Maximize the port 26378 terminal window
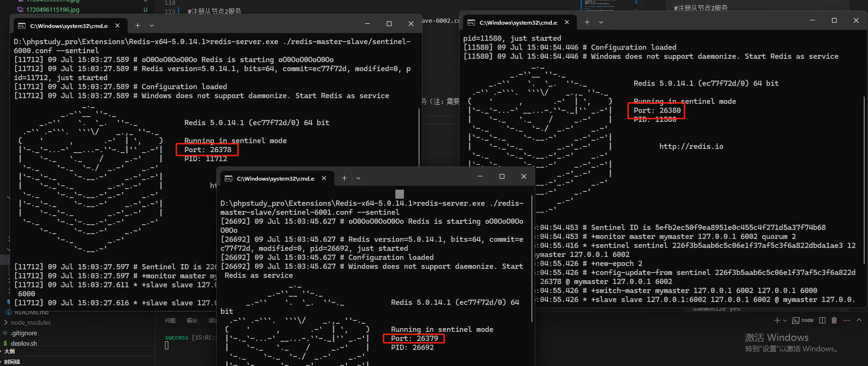This screenshot has width=868, height=366. click(389, 24)
